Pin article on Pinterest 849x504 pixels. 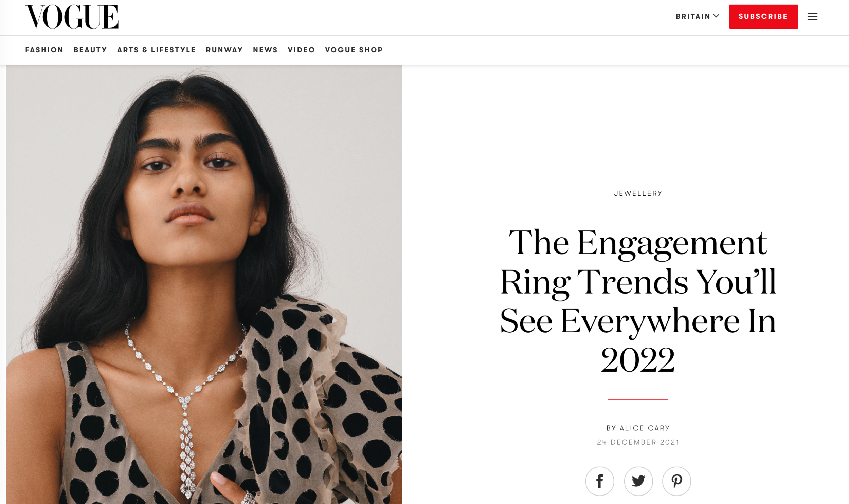point(676,481)
